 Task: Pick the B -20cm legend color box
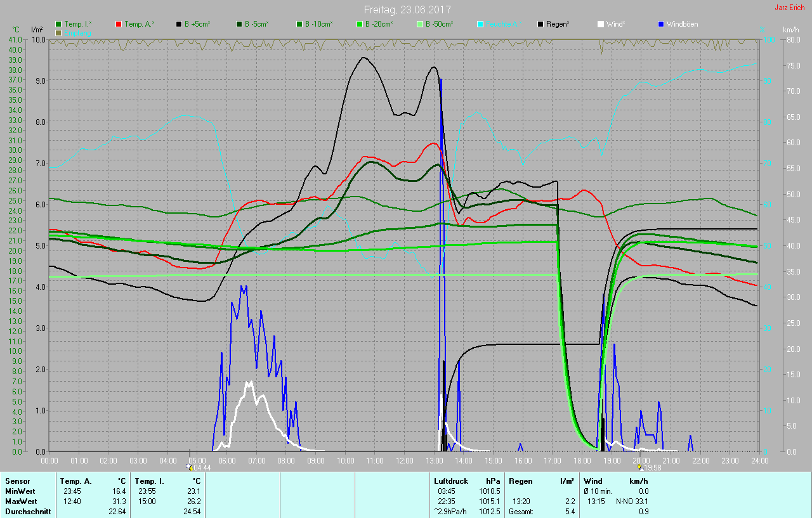click(360, 24)
